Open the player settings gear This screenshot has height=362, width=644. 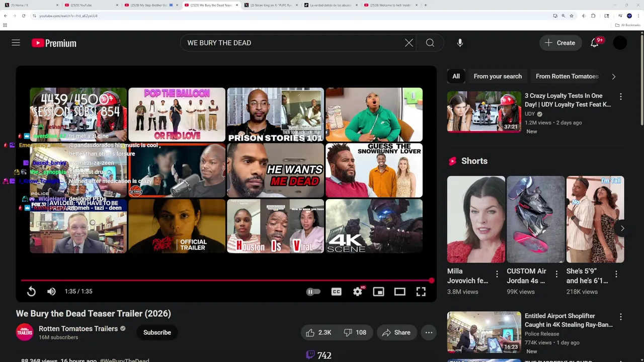tap(358, 292)
